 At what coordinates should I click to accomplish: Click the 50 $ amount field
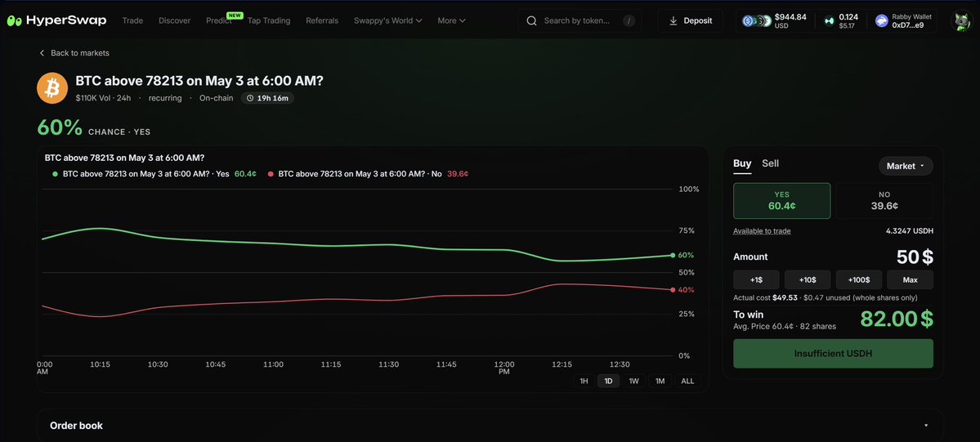pos(915,257)
